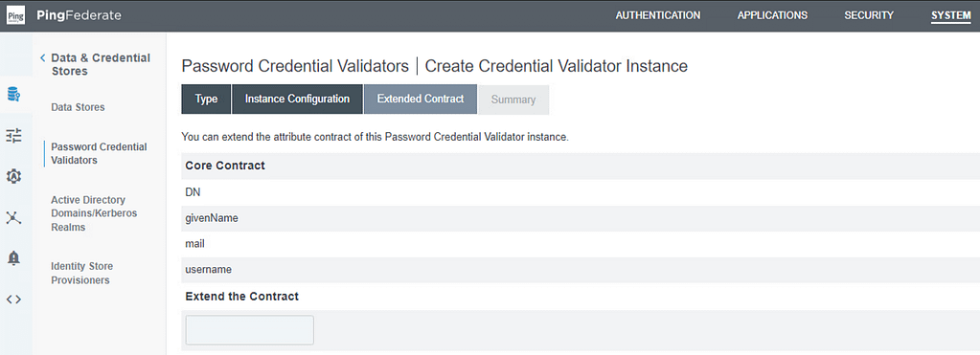Open the APPLICATIONS menu
The image size is (980, 355).
click(772, 15)
